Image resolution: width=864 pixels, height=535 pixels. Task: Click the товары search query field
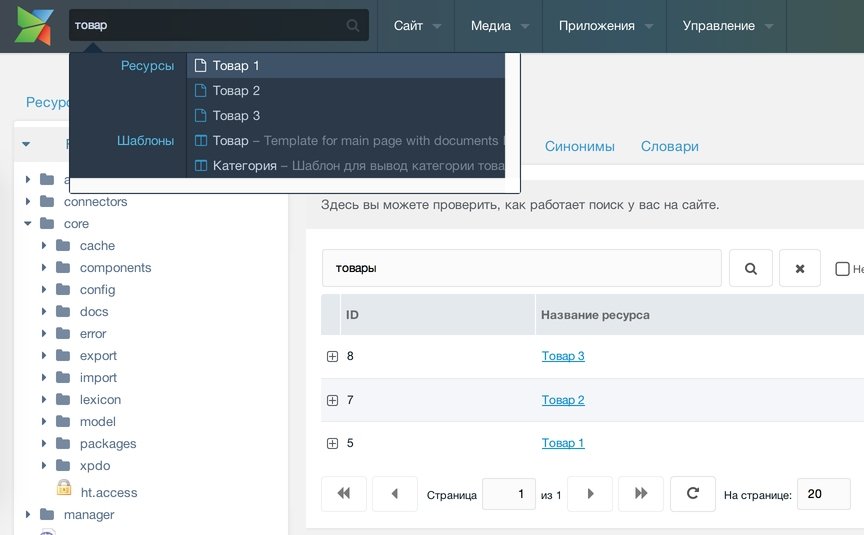pos(521,268)
